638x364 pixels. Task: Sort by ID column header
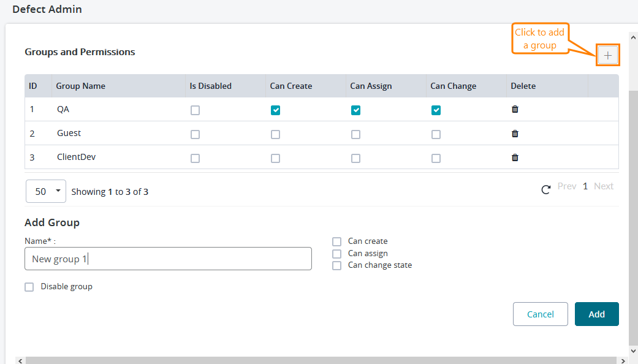[33, 86]
